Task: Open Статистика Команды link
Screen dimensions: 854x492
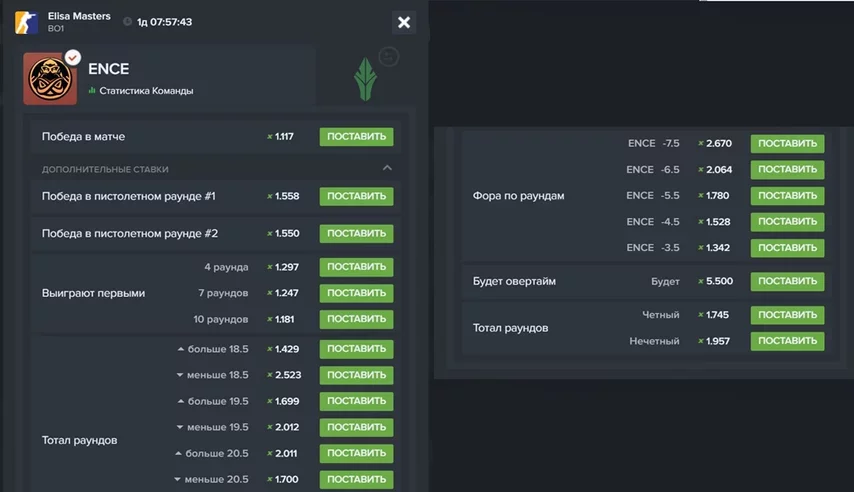Action: (146, 91)
